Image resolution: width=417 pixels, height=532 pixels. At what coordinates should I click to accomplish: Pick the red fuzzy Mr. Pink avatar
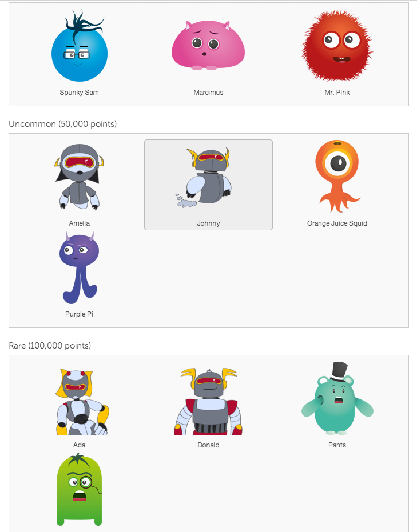point(337,46)
